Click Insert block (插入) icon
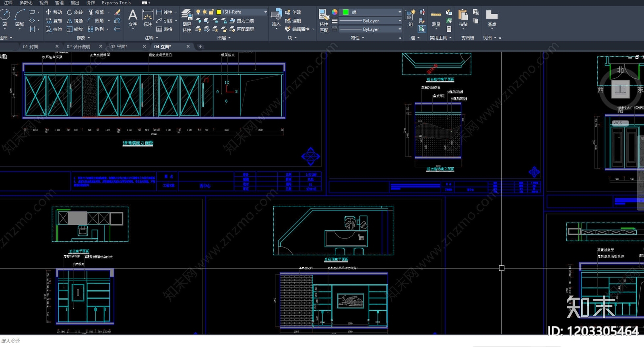The image size is (644, 347). click(x=276, y=18)
